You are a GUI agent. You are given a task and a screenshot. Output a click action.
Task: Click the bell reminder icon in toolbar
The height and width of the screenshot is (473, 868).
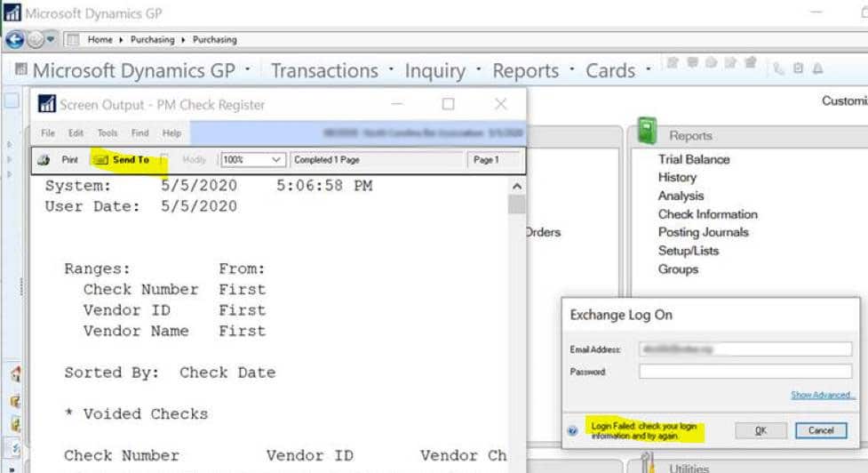817,68
